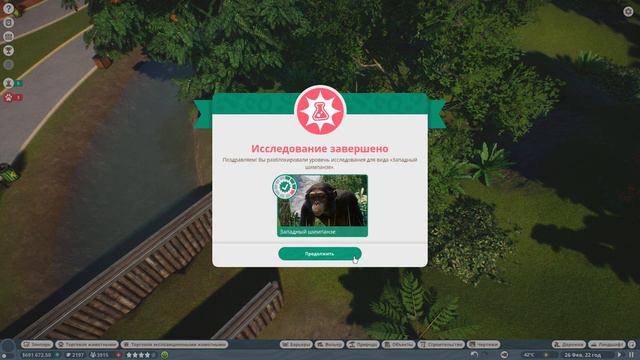Image resolution: width=640 pixels, height=360 pixels.
Task: Click the undo arrow icon
Action: [474, 355]
